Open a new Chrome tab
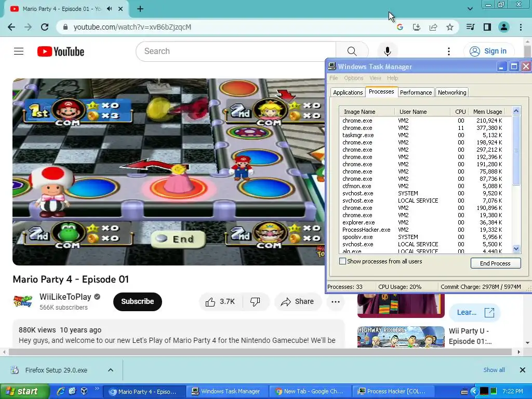Viewport: 532px width, 399px height. (x=140, y=9)
